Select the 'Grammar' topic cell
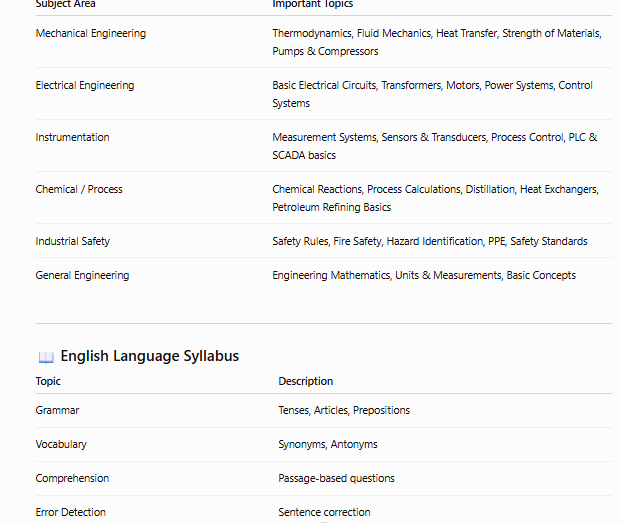622x523 pixels. pyautogui.click(x=58, y=410)
